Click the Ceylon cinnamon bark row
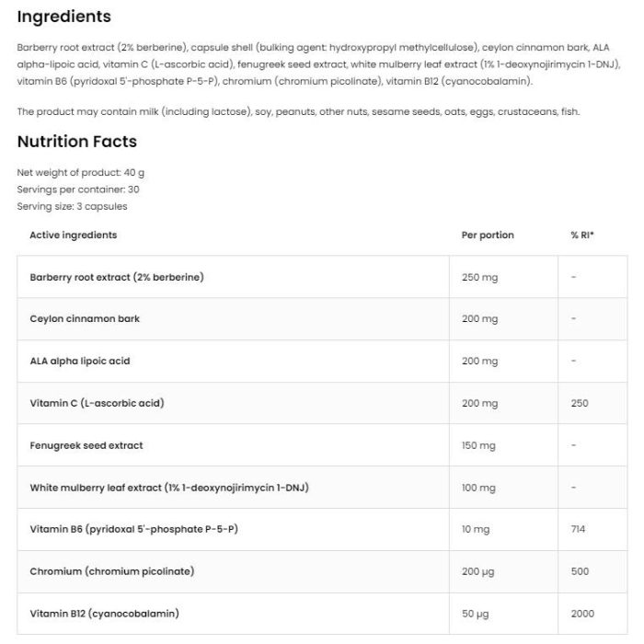This screenshot has height=644, width=644. (x=322, y=319)
